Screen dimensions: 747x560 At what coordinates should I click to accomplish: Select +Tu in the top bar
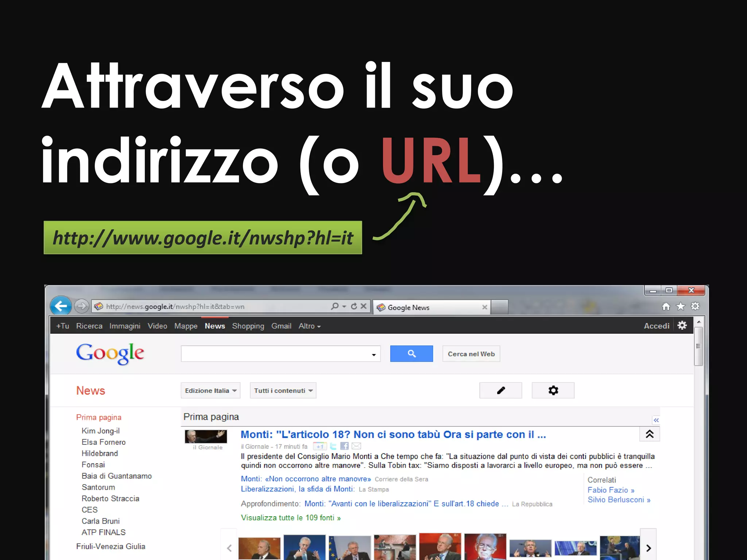pos(63,326)
